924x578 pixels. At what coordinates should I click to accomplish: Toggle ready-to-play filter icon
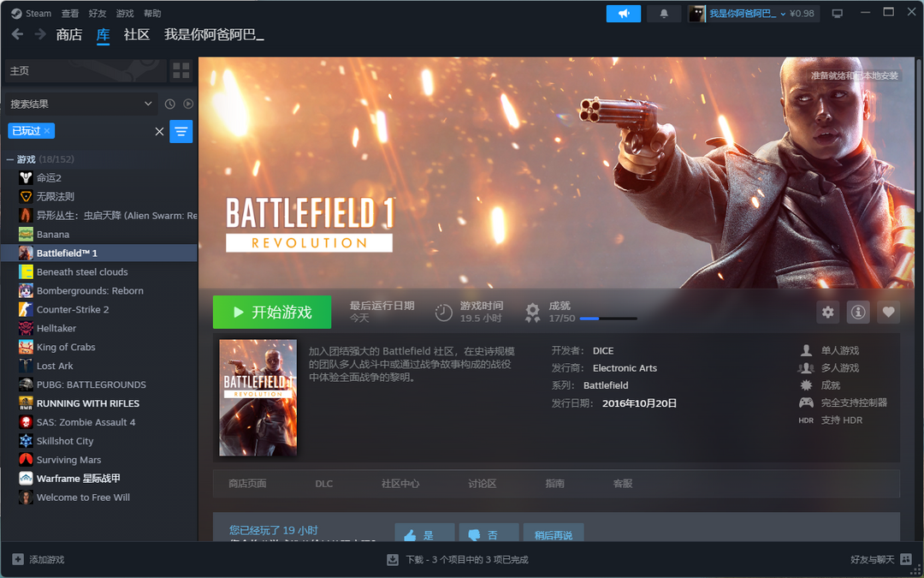(188, 104)
